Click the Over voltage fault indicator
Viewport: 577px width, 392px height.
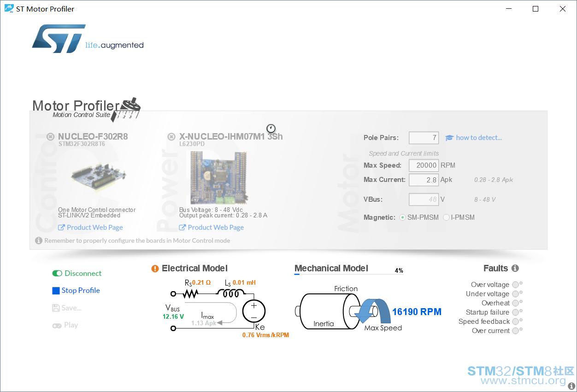pos(515,285)
